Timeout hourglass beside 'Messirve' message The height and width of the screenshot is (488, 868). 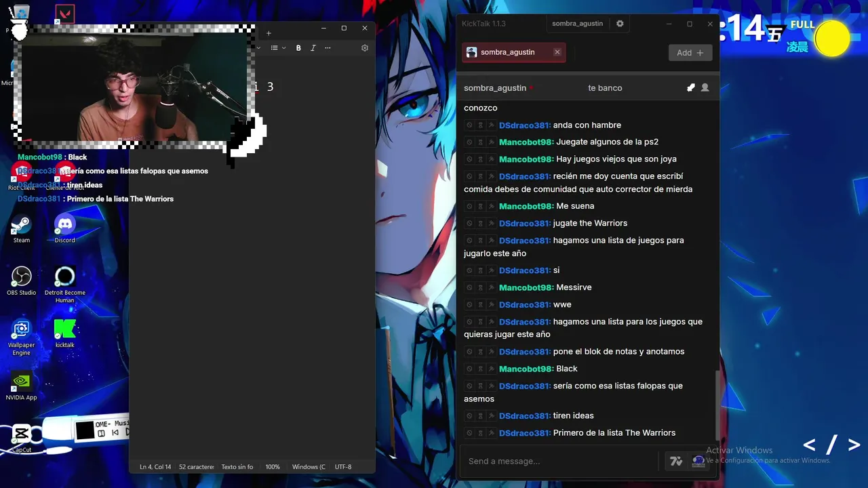click(480, 287)
